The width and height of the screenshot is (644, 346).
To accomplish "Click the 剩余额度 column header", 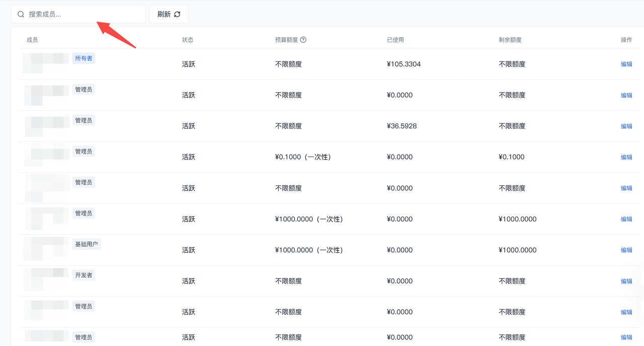I will pyautogui.click(x=510, y=40).
